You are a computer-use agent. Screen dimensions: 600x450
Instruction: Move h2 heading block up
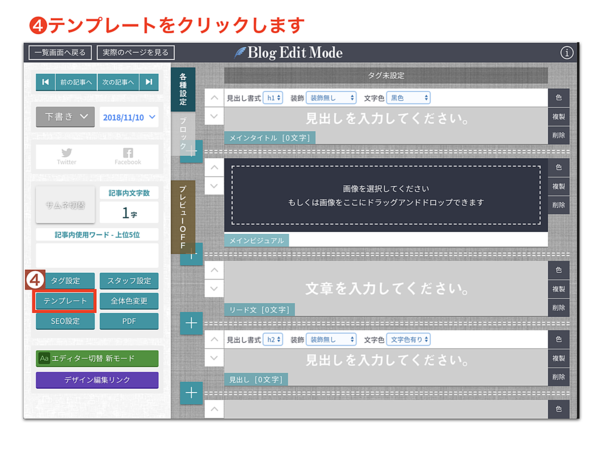click(214, 339)
